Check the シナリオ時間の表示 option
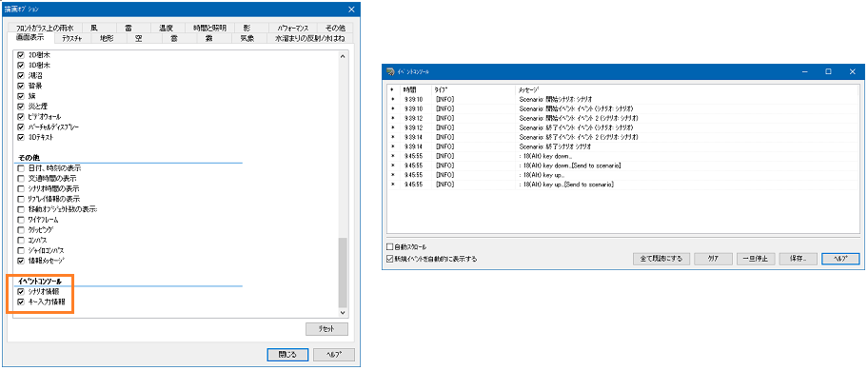868x370 pixels. 21,188
